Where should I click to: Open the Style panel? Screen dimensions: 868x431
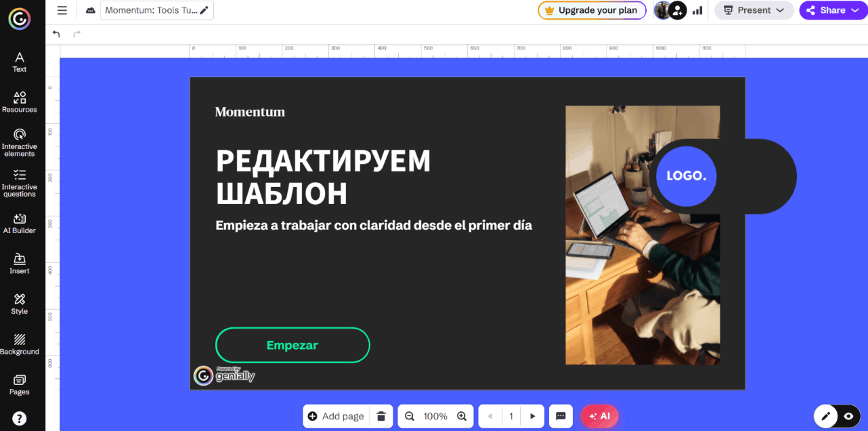(20, 304)
